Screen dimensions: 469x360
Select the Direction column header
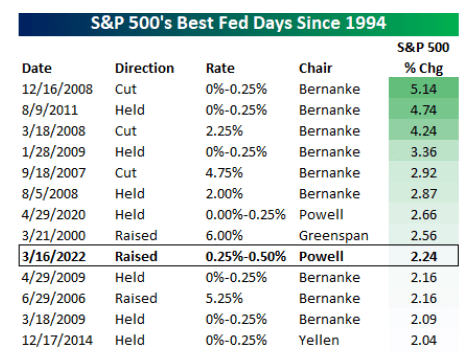click(144, 68)
